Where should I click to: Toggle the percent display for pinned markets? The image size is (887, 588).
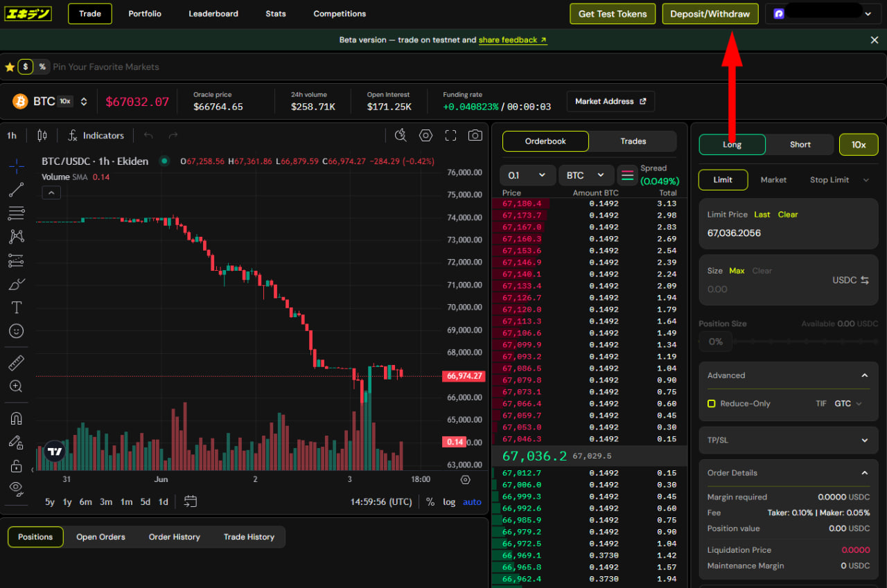42,67
